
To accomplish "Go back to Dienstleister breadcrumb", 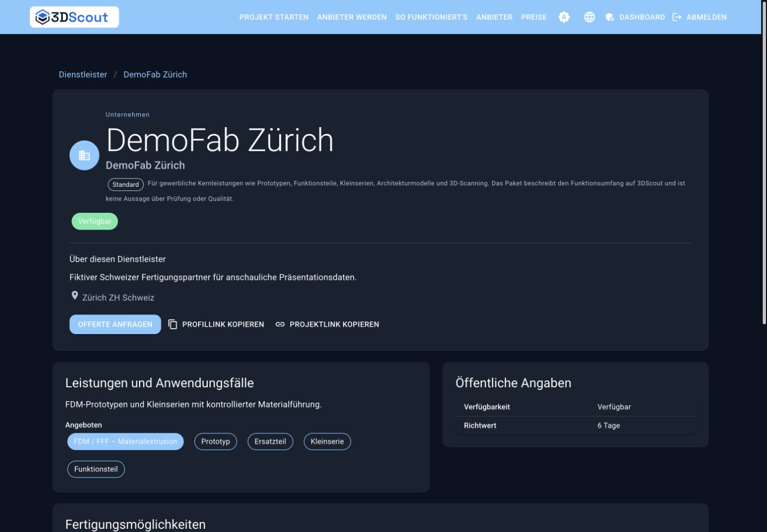I will click(x=83, y=75).
